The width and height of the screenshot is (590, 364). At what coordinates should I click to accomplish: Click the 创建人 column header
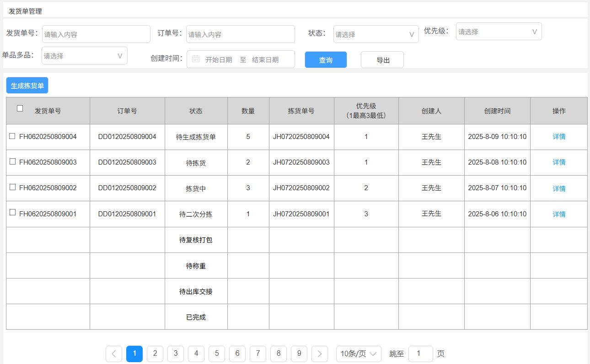click(431, 111)
